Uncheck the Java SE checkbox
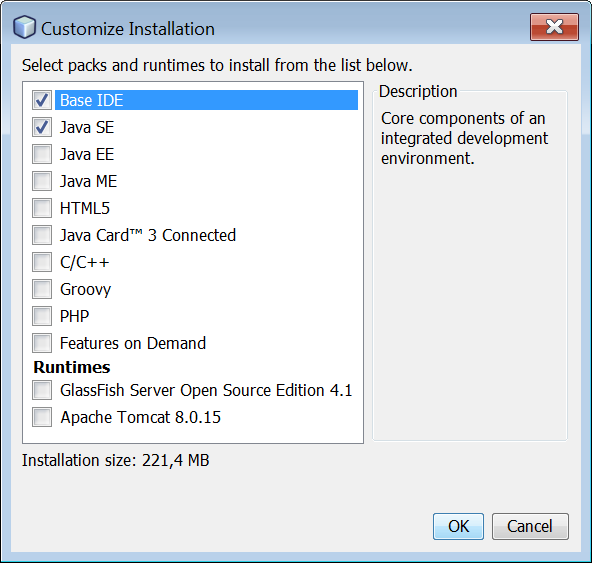 [x=42, y=127]
